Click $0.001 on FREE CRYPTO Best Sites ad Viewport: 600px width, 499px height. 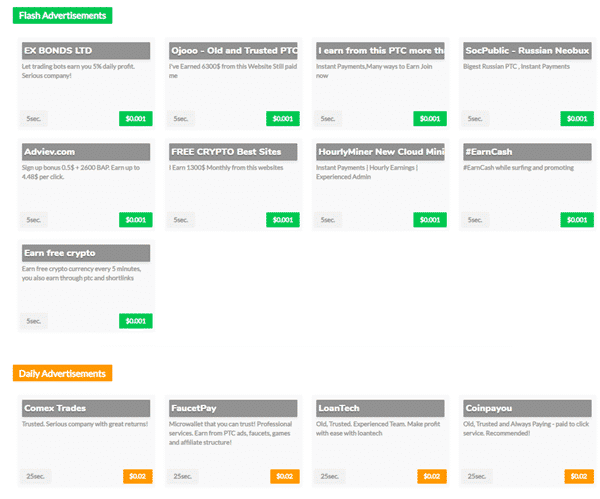click(283, 220)
